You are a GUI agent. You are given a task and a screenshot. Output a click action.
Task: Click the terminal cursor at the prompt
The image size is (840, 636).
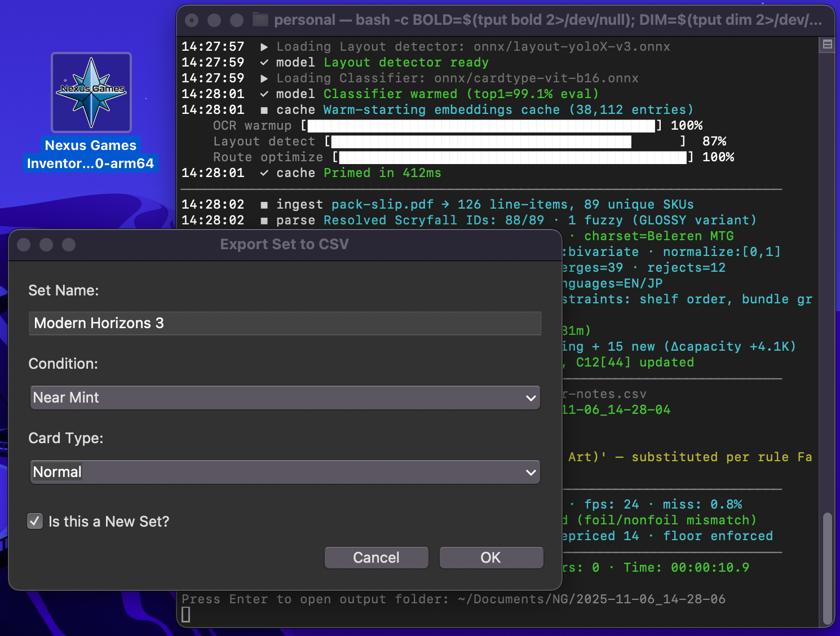point(186,615)
